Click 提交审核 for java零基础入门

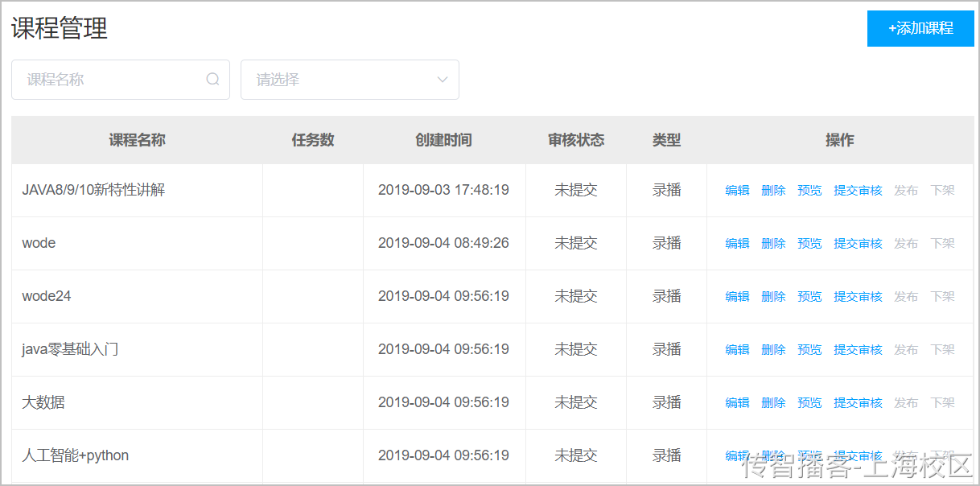(858, 350)
